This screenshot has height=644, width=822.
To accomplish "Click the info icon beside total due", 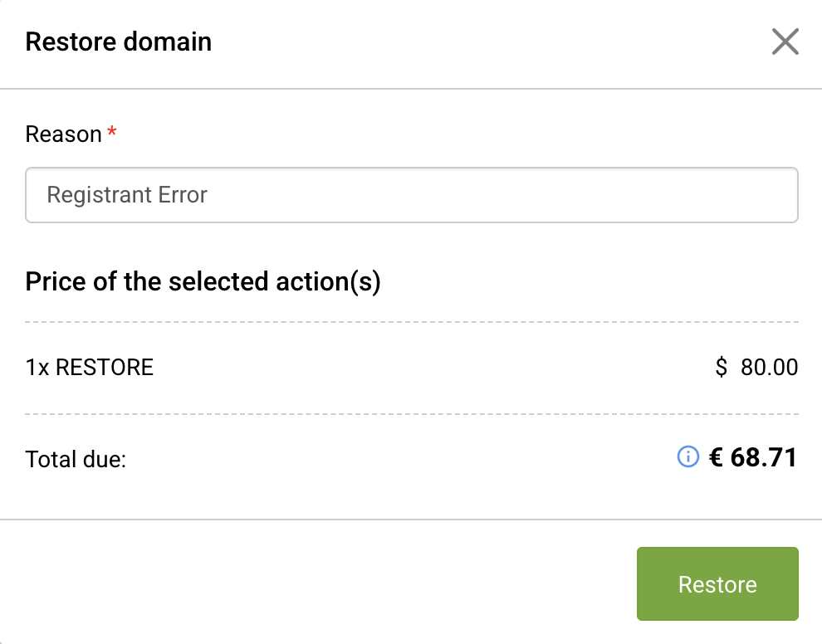I will point(687,456).
